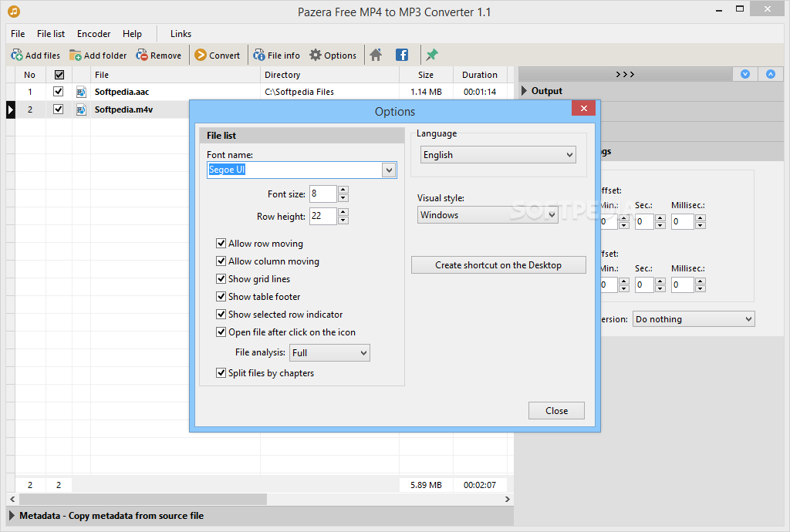Start conversion with the Convert icon
The height and width of the screenshot is (532, 790).
(x=201, y=55)
